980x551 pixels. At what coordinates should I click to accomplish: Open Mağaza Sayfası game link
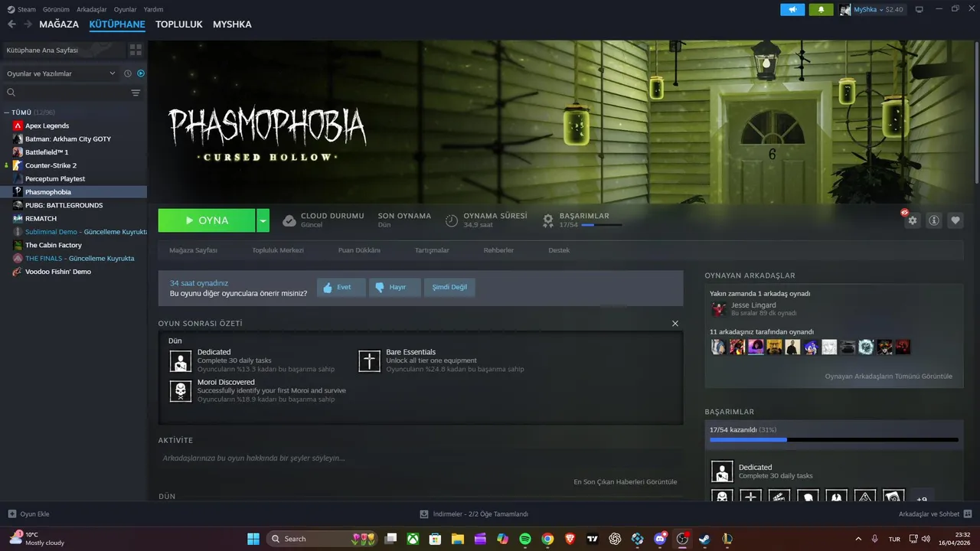click(193, 250)
